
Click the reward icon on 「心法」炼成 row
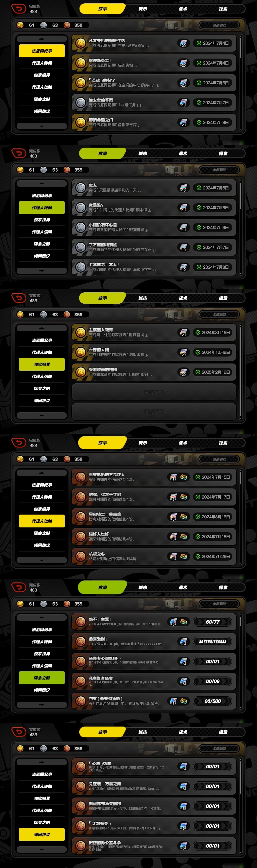(x=183, y=767)
